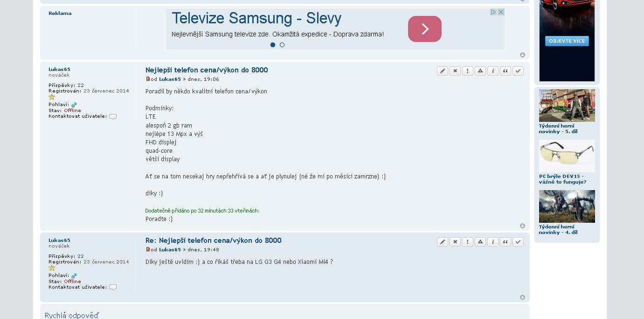Open Lukas65 profile link in first post
This screenshot has width=644, height=319.
pyautogui.click(x=59, y=69)
